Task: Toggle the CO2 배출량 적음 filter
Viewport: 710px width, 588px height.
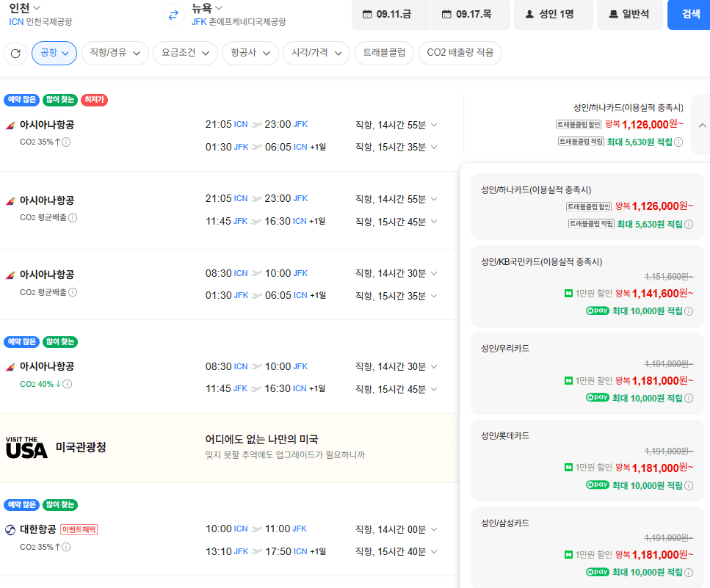Action: click(460, 53)
